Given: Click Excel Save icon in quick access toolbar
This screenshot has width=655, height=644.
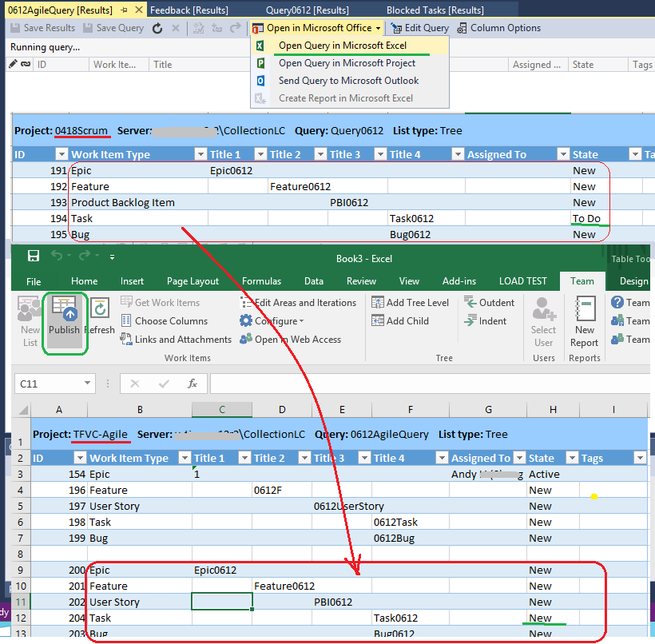Looking at the screenshot, I should click(x=34, y=256).
